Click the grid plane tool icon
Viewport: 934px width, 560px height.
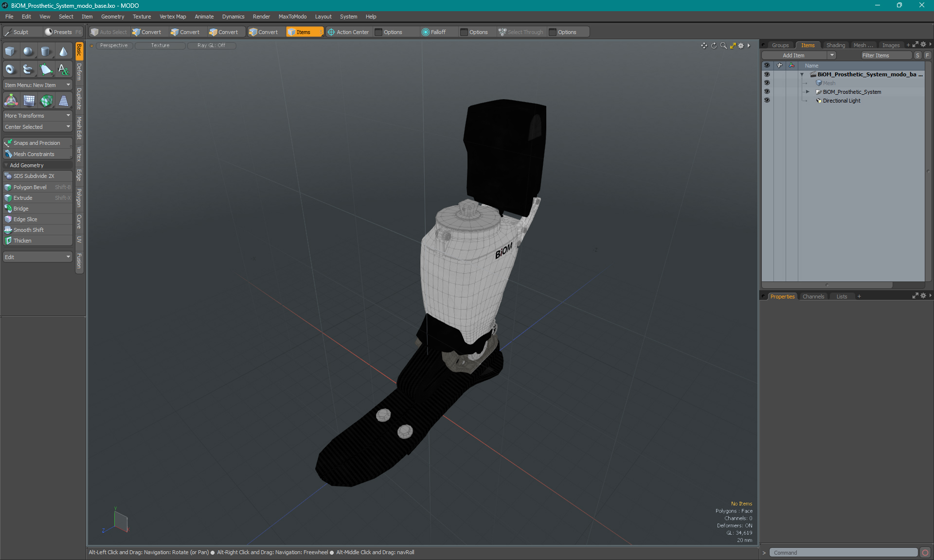29,101
